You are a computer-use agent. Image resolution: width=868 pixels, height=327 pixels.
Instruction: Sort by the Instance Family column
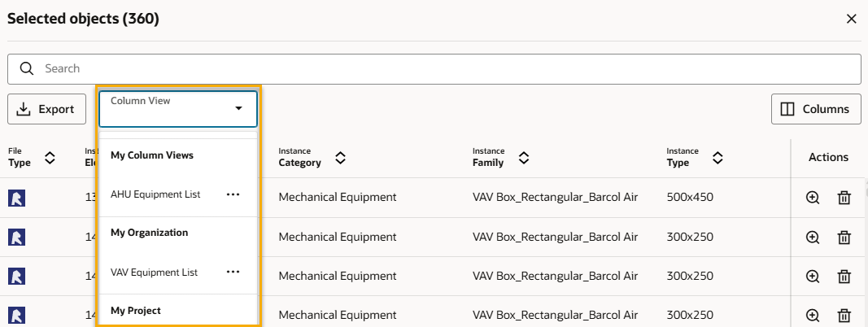tap(524, 157)
